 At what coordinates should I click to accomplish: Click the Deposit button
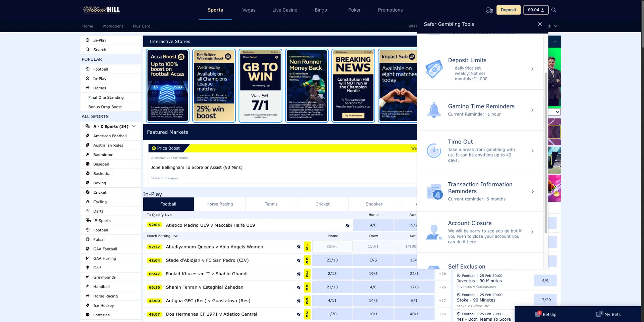[x=508, y=10]
